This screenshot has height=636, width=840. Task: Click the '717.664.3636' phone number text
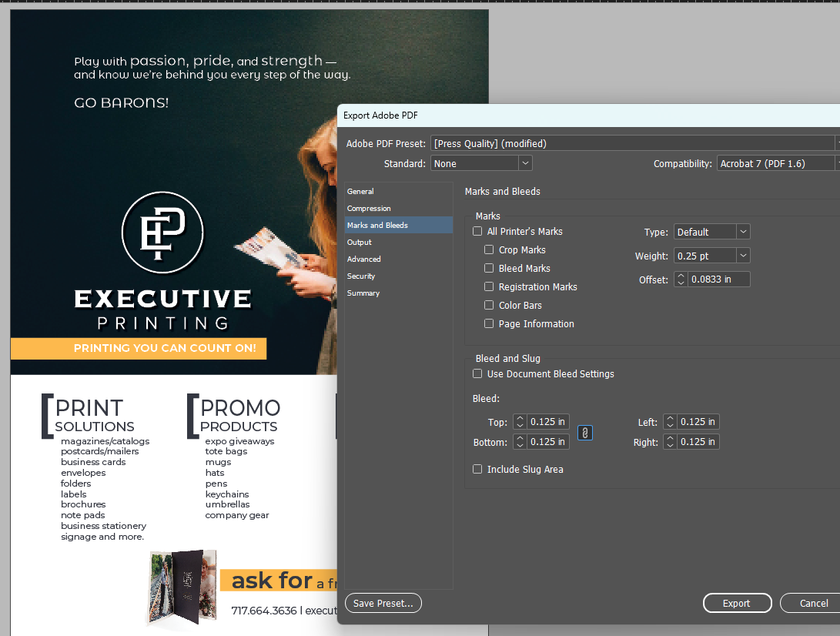click(263, 611)
